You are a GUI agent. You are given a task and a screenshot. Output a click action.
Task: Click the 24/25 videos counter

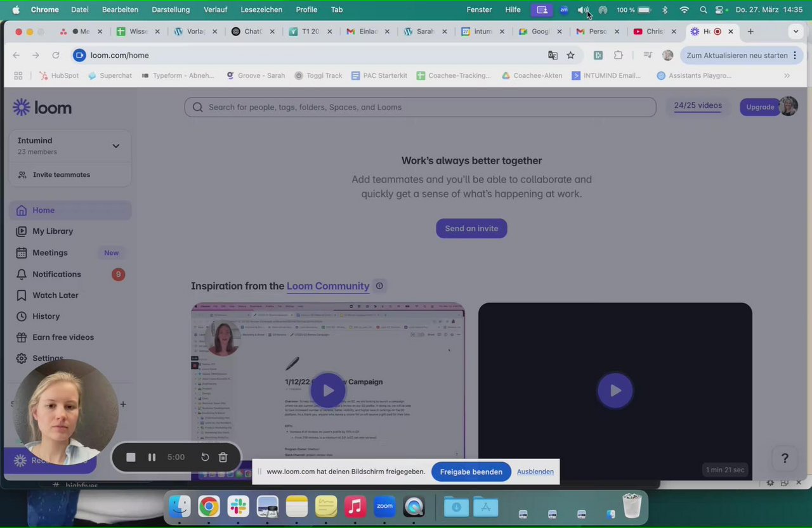698,106
